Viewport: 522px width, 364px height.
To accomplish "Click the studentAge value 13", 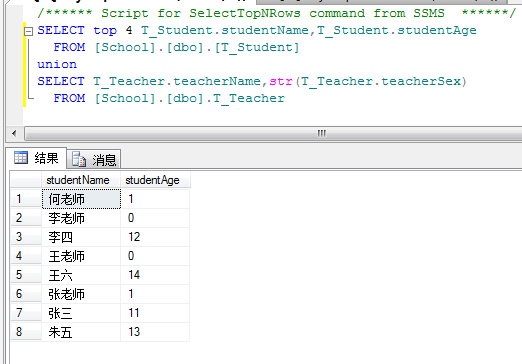I will click(155, 332).
